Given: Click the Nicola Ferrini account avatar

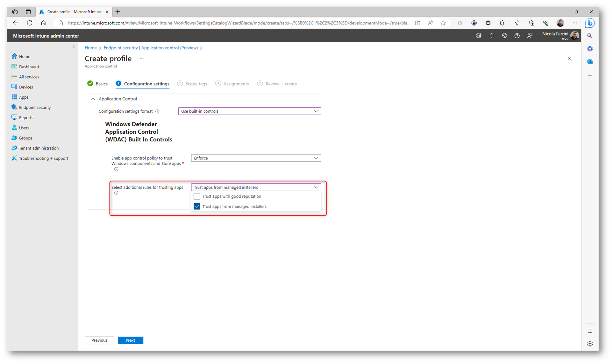Looking at the screenshot, I should [575, 36].
